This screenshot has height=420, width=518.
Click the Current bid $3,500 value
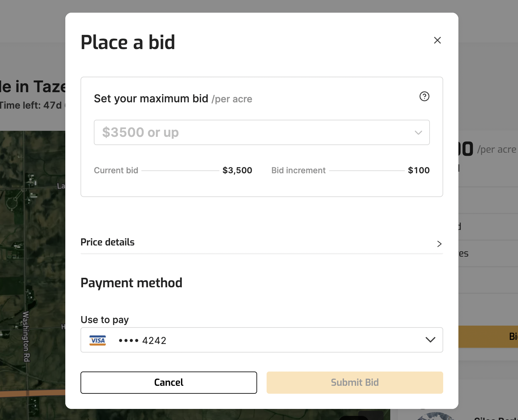click(237, 170)
